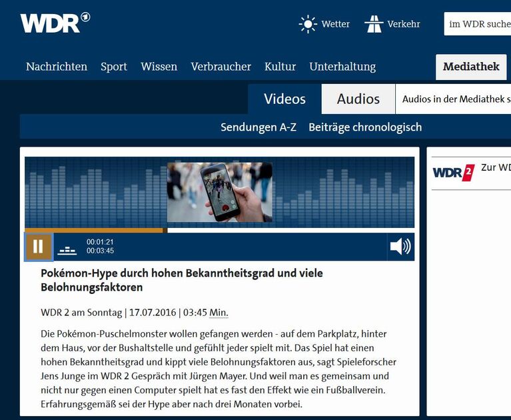The image size is (511, 420).
Task: Seek on the audio progress bar
Action: [x=220, y=231]
